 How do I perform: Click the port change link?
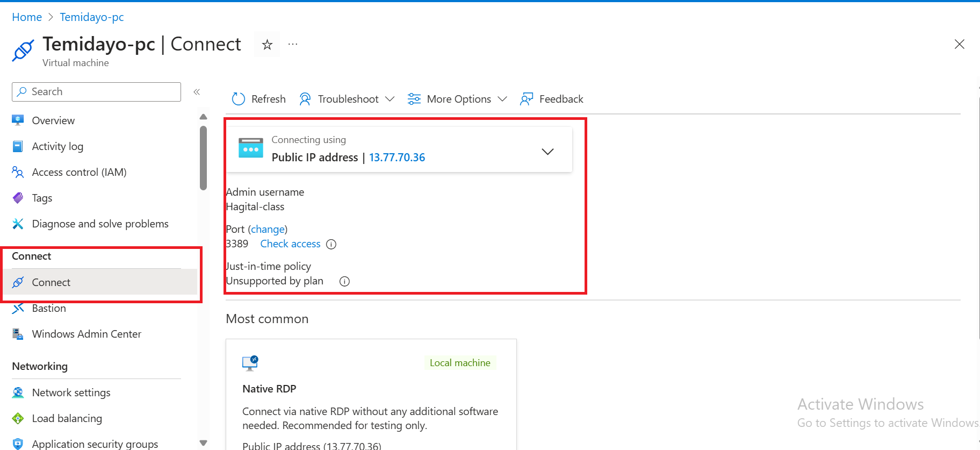pos(268,230)
